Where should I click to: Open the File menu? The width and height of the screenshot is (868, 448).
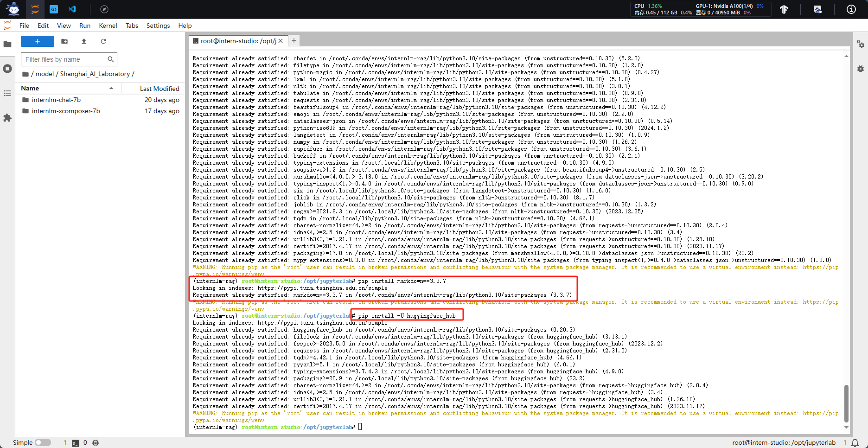[25, 26]
